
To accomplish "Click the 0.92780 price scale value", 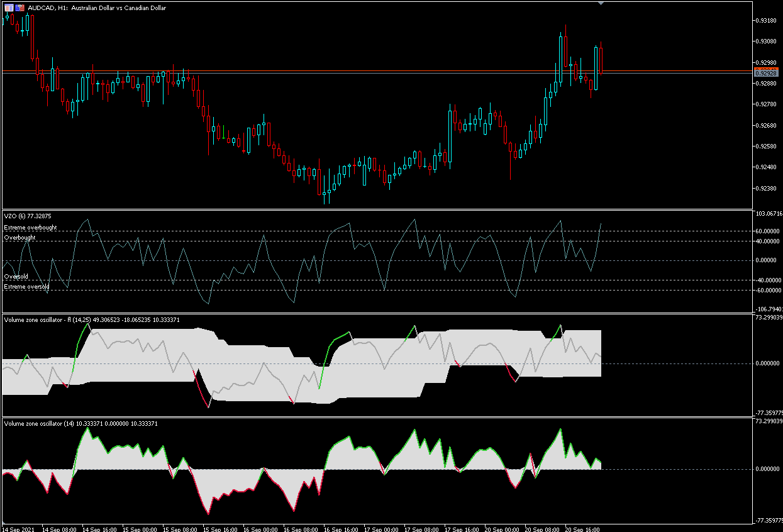I will pyautogui.click(x=767, y=104).
